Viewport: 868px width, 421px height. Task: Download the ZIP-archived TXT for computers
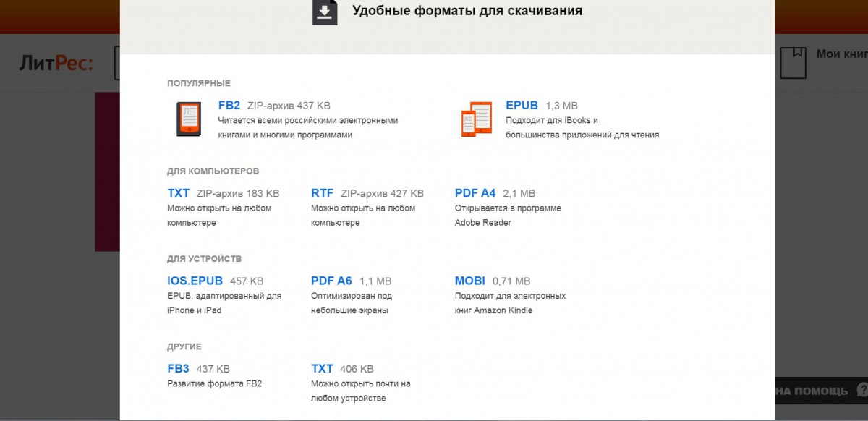[x=178, y=193]
